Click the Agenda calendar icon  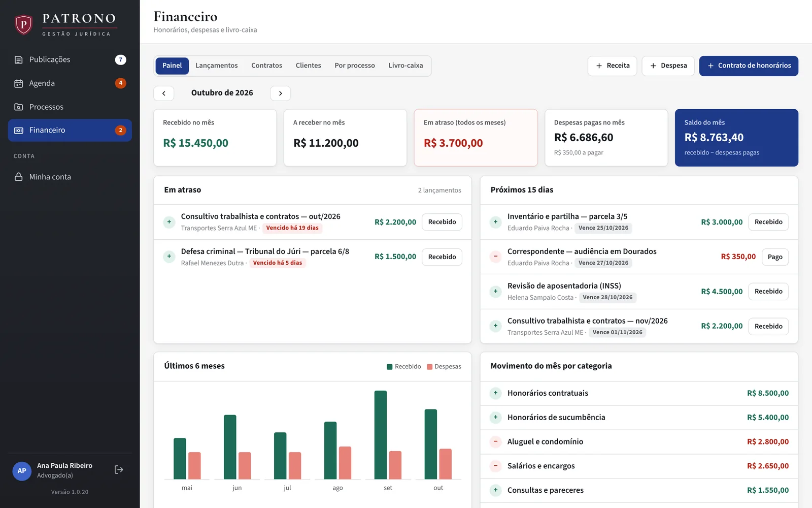tap(19, 83)
